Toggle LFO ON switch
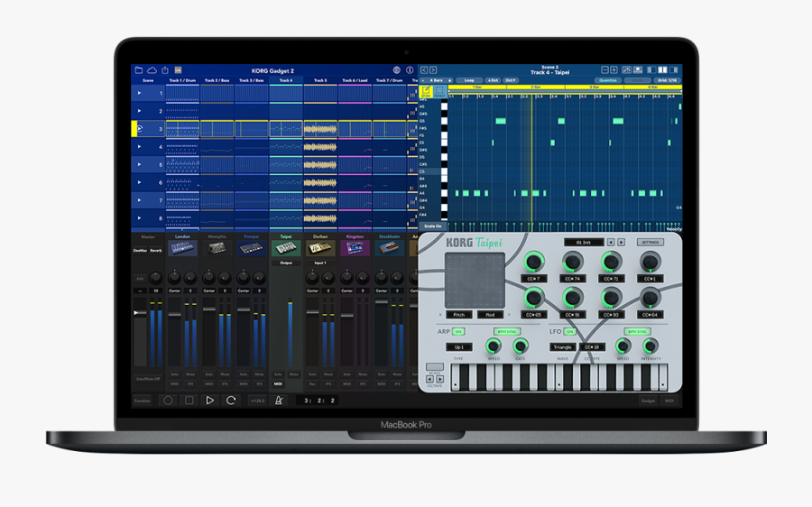 [x=569, y=331]
